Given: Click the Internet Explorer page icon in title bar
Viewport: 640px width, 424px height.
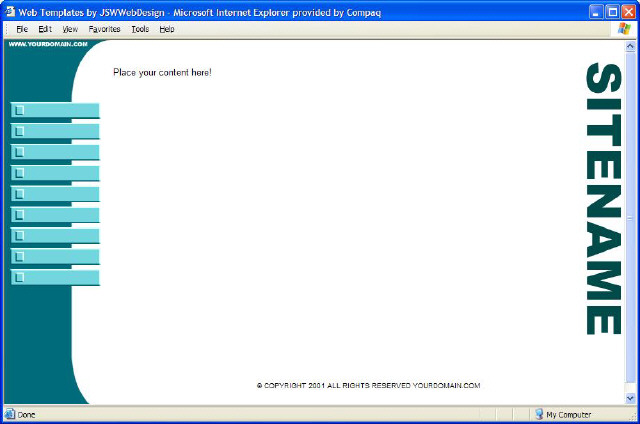Looking at the screenshot, I should pyautogui.click(x=9, y=13).
